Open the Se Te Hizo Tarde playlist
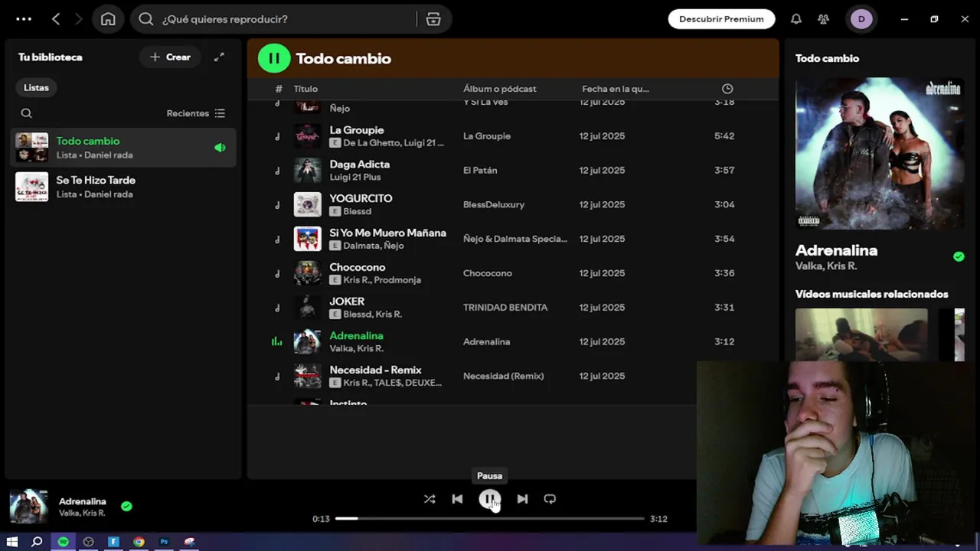Viewport: 980px width, 551px height. pos(122,187)
